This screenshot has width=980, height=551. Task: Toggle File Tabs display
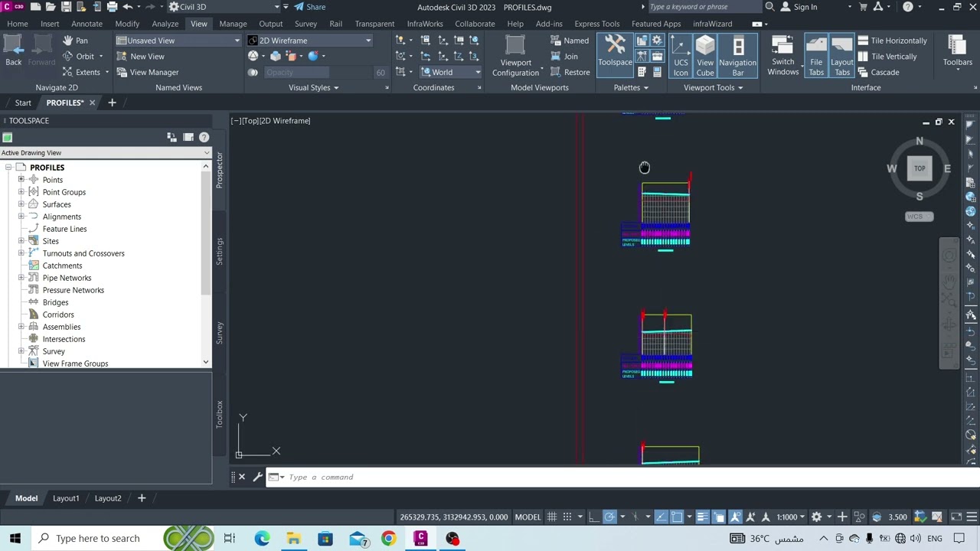coord(816,56)
